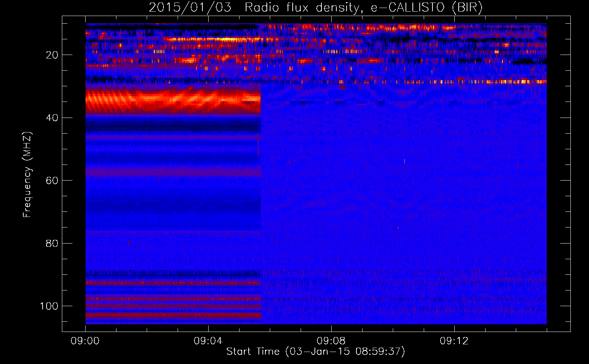This screenshot has width=589, height=364.
Task: Click the bright red wavy emission band near 35 MHz
Action: pos(173,99)
